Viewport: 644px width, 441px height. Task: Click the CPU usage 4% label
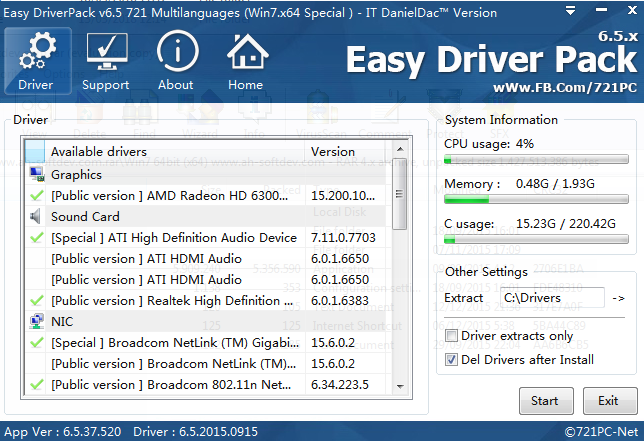pyautogui.click(x=489, y=144)
